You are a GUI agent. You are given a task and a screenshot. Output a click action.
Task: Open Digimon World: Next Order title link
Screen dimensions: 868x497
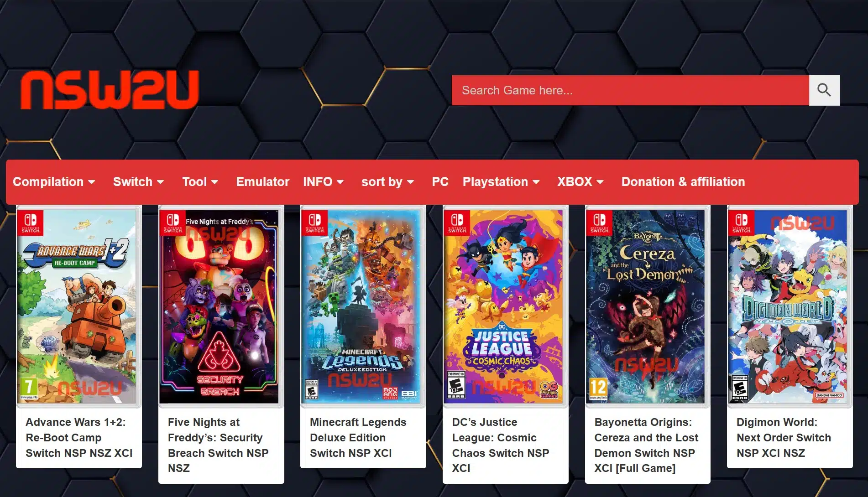click(x=784, y=437)
